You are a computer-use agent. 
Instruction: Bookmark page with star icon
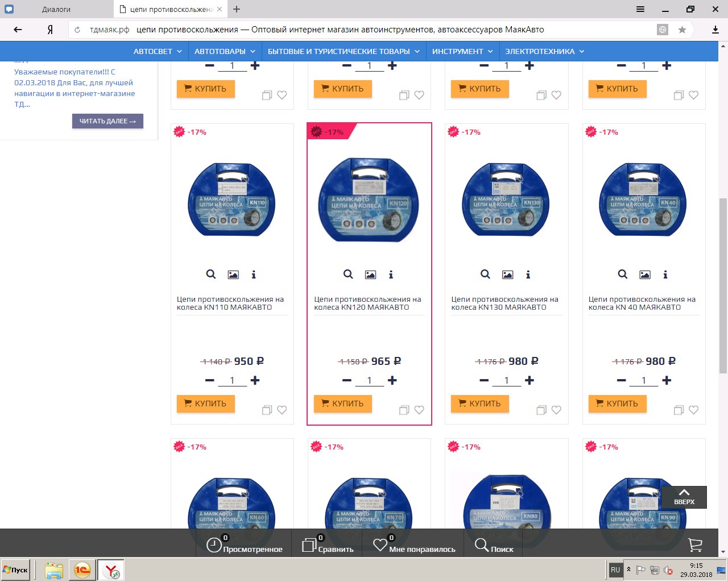click(x=682, y=30)
